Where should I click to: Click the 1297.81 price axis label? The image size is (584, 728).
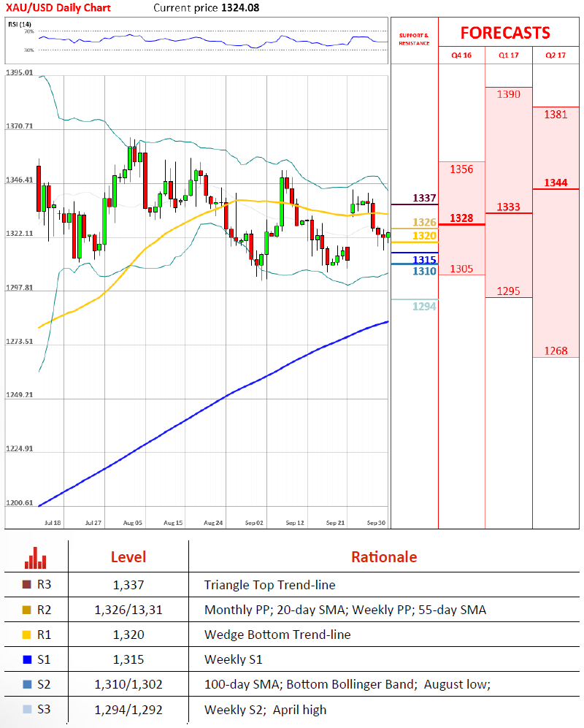(20, 288)
